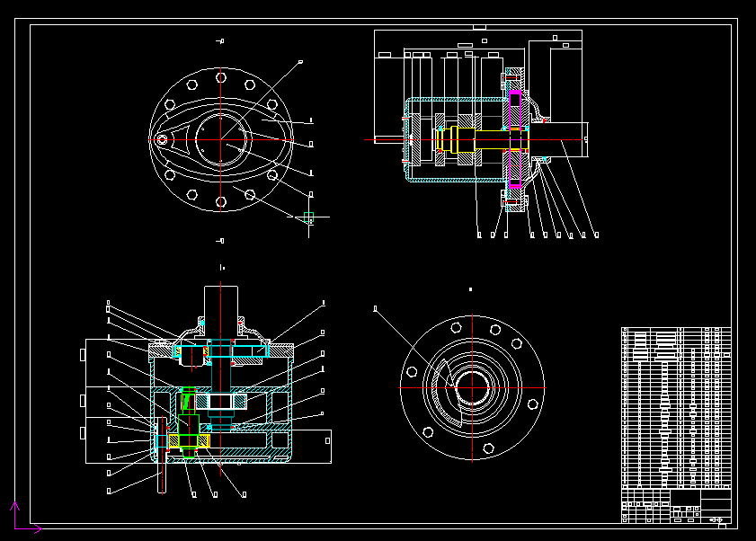Pick the green pin in the lower-left section view
This screenshot has height=541, width=756.
click(189, 421)
